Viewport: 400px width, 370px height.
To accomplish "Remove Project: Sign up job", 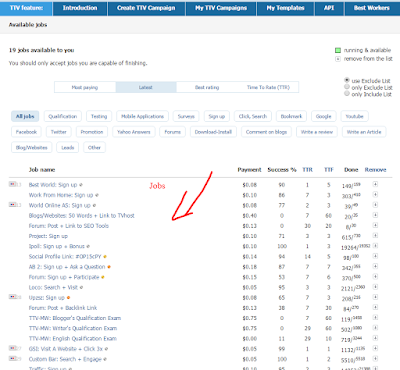I will pos(375,235).
